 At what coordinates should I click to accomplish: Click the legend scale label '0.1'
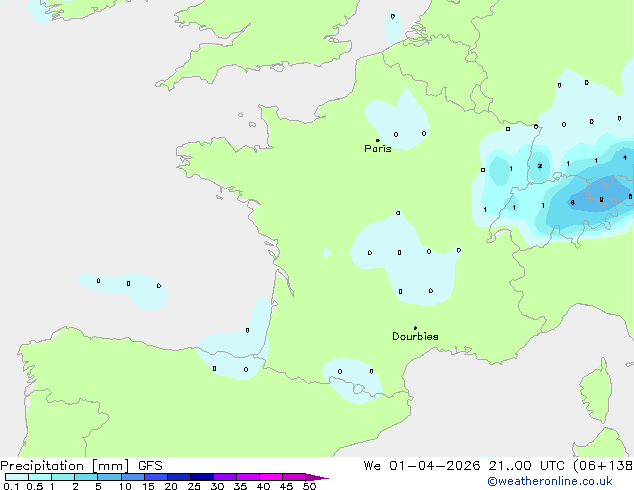(11, 486)
